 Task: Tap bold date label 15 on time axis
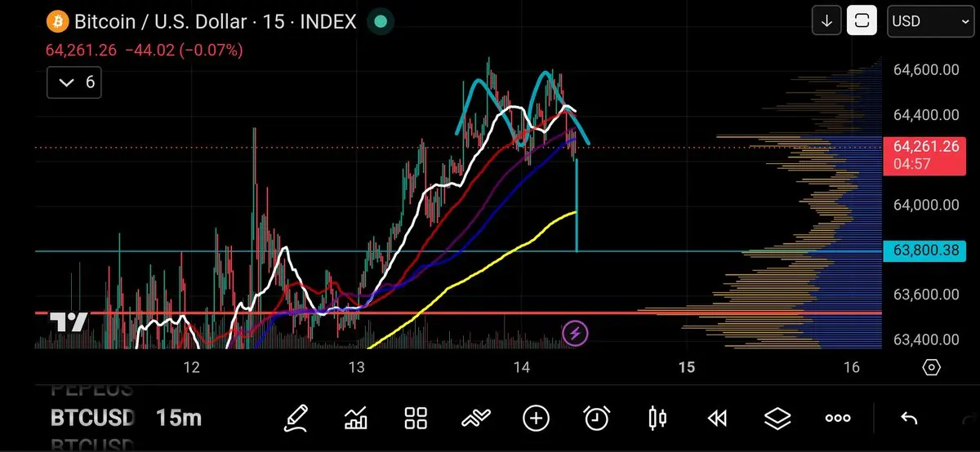(686, 368)
